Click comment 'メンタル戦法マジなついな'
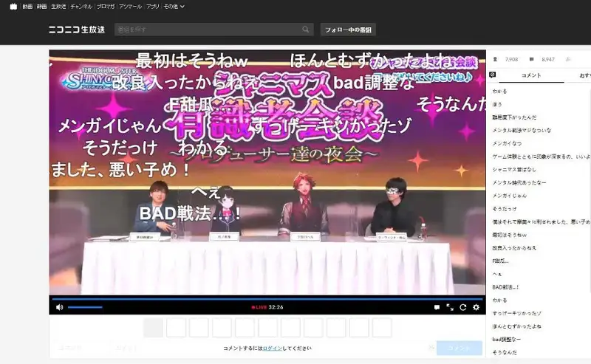 click(x=522, y=131)
